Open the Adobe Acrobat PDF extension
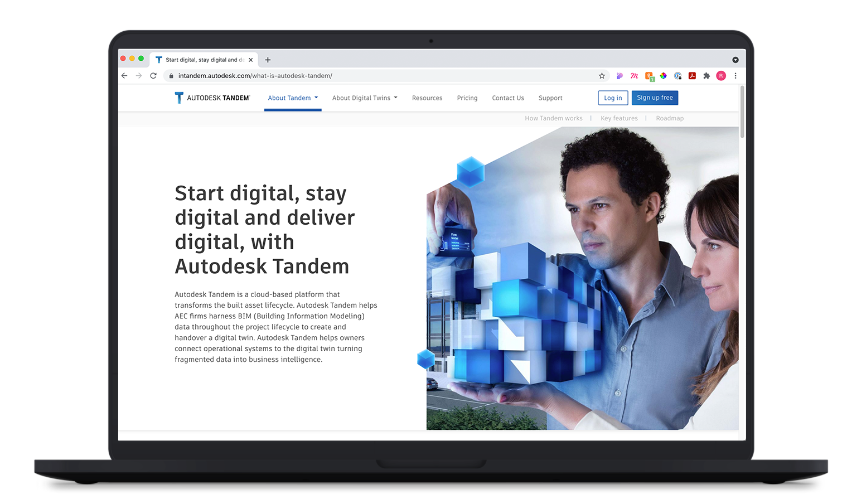The height and width of the screenshot is (504, 842). point(692,76)
